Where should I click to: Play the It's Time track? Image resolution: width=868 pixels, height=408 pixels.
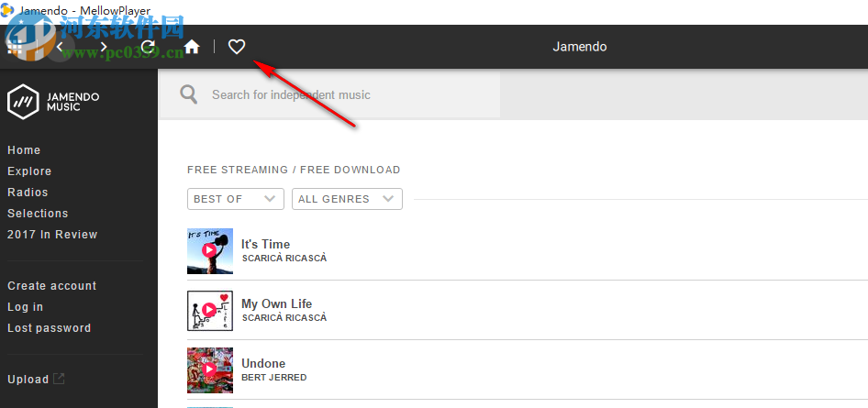click(209, 250)
